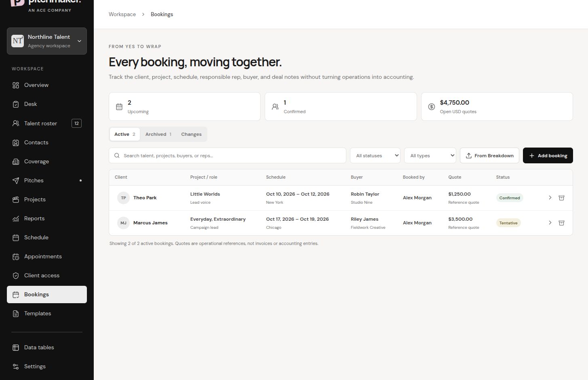Click the Client access shield icon
Image resolution: width=588 pixels, height=380 pixels.
click(x=16, y=276)
